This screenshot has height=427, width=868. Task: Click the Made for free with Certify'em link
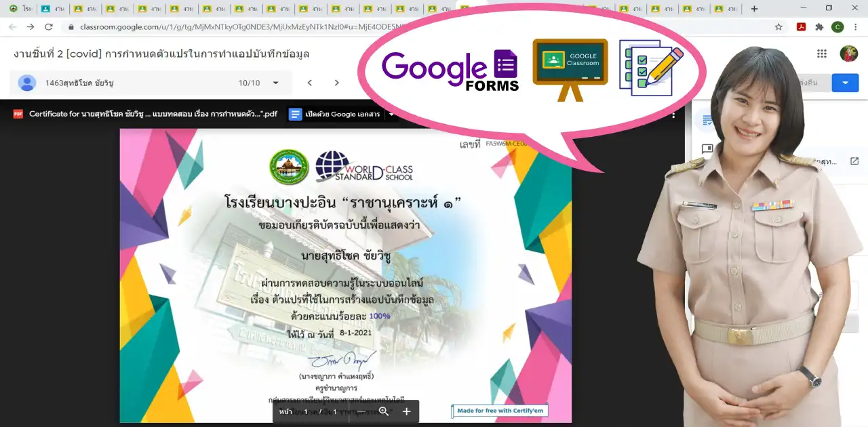tap(500, 411)
